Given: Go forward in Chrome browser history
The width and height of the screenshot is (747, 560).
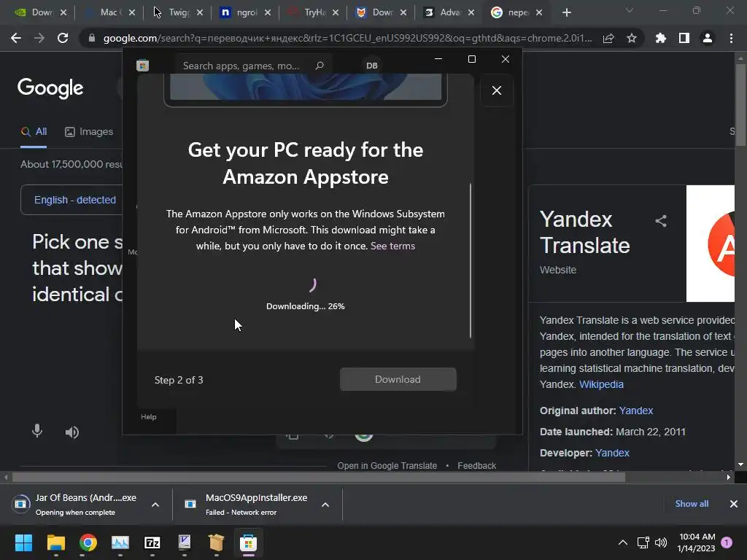Looking at the screenshot, I should pyautogui.click(x=39, y=38).
